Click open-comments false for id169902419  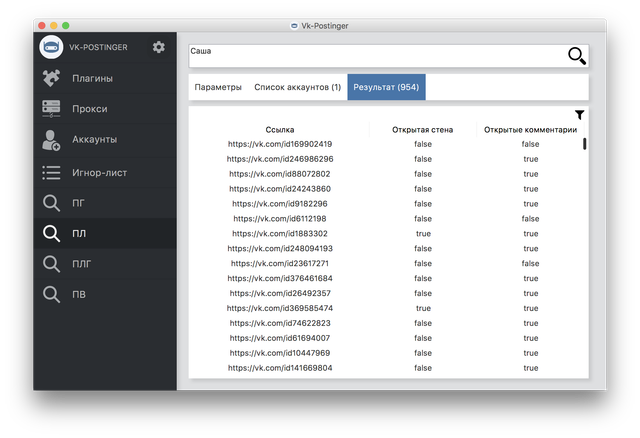(x=530, y=144)
